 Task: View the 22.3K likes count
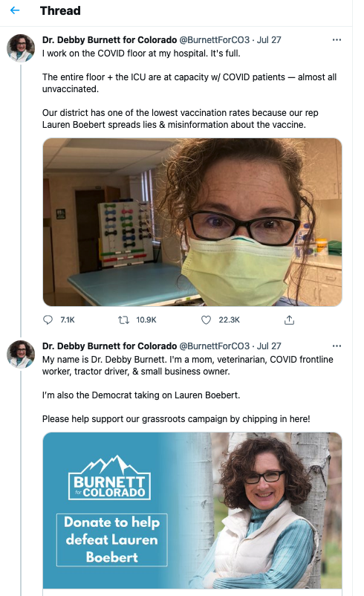tap(229, 320)
